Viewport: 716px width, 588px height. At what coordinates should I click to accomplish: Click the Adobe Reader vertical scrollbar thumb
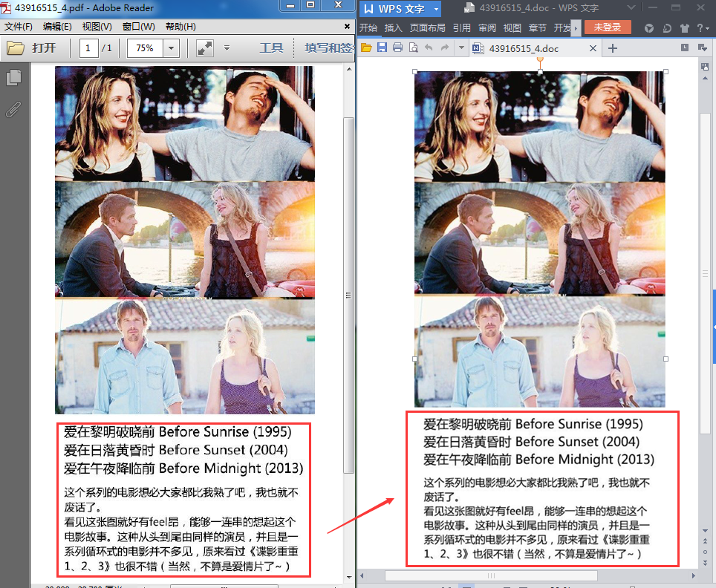(349, 295)
